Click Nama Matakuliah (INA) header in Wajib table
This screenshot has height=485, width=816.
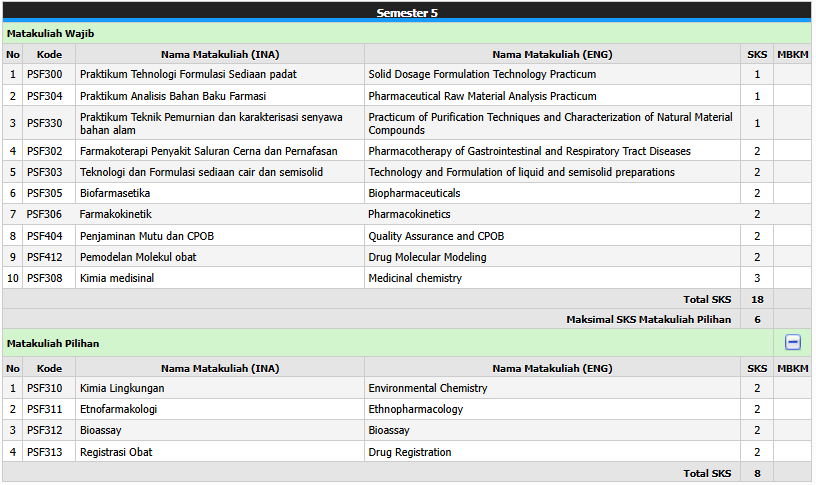pyautogui.click(x=219, y=54)
